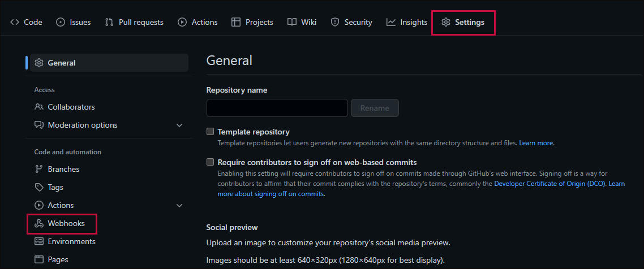Click the Code brackets icon in the navigation

click(15, 22)
